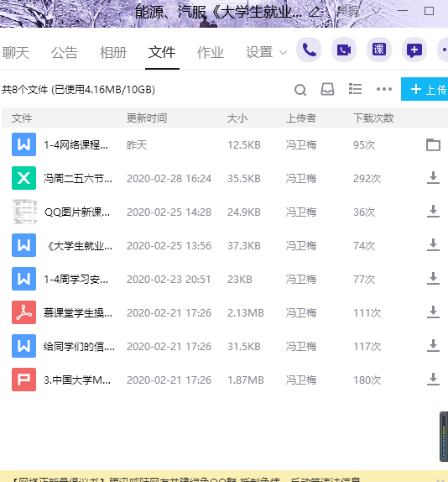Open the three-dot more options menu
448x482 pixels.
click(384, 89)
